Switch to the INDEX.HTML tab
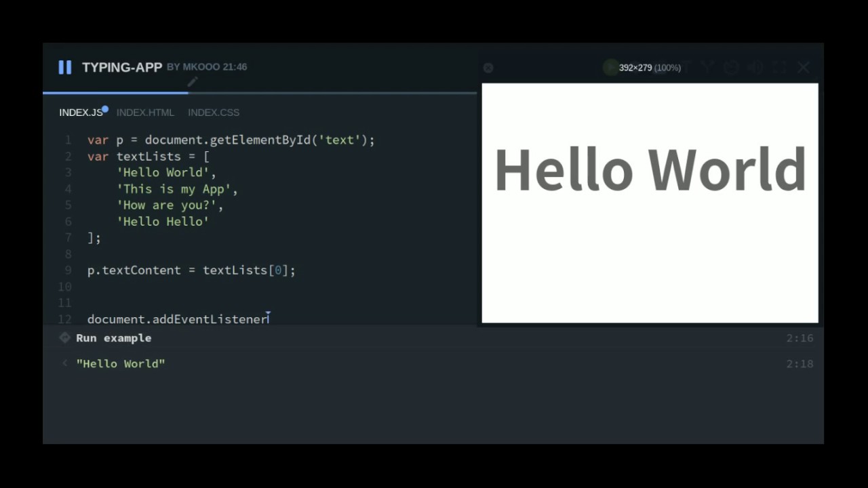The height and width of the screenshot is (488, 868). 145,113
